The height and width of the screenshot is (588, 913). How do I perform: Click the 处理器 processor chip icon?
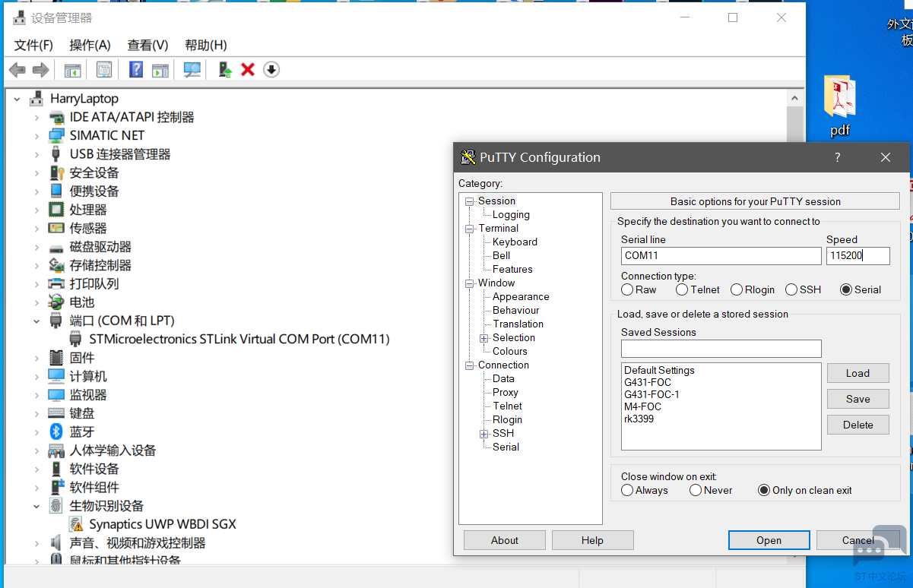56,210
